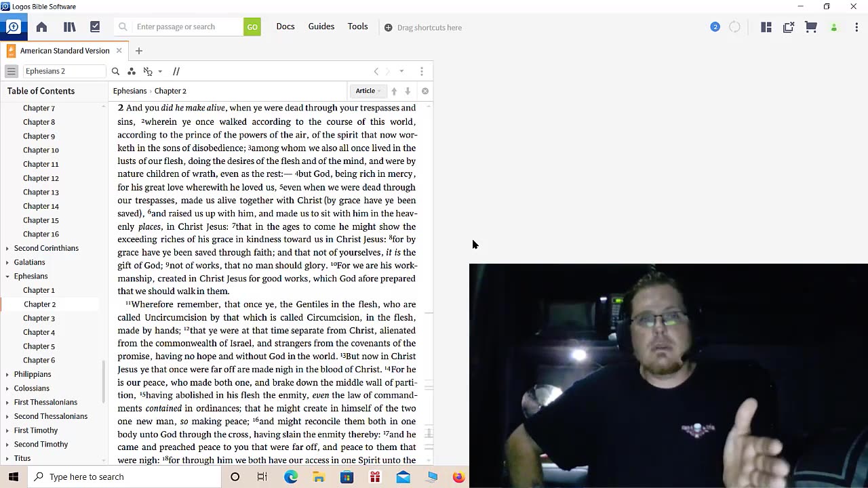Click the Ephesians 2 reference box
Image resolution: width=868 pixels, height=488 pixels.
(x=64, y=71)
